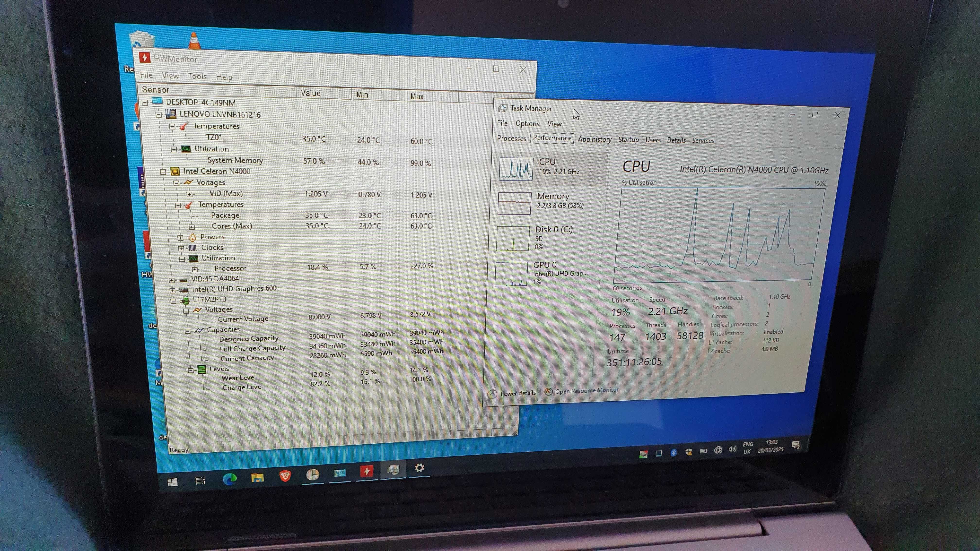Image resolution: width=980 pixels, height=551 pixels.
Task: Open Settings gear on the taskbar
Action: click(x=419, y=468)
